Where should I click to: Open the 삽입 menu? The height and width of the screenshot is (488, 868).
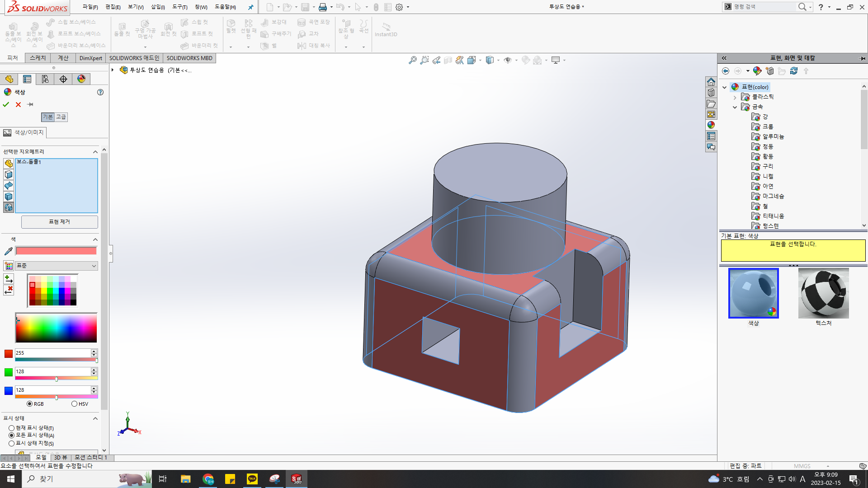point(157,7)
